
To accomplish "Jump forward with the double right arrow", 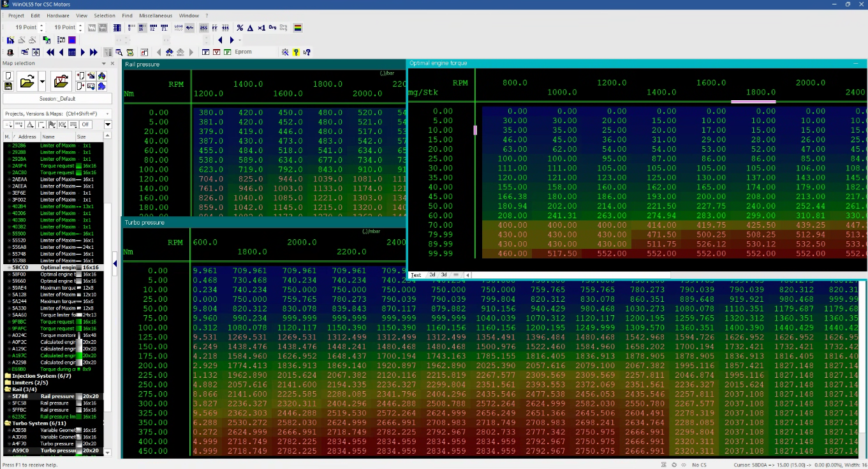I will tap(94, 52).
